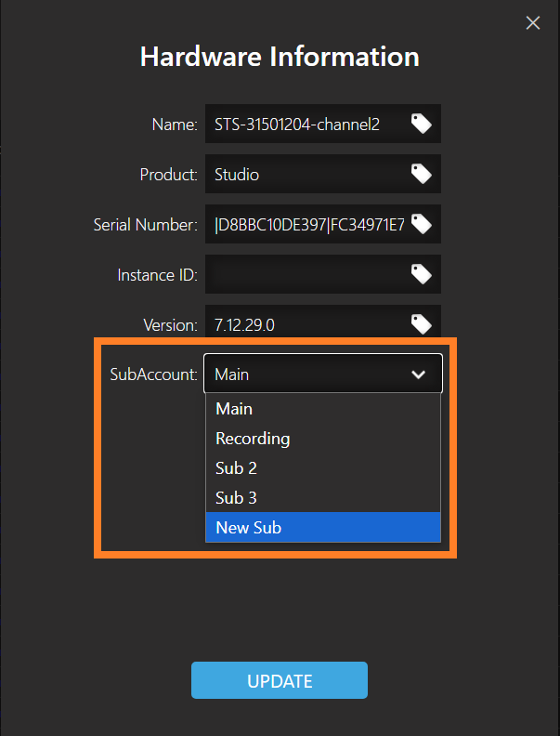Click the Name field STS-31501204-channel2
The width and height of the screenshot is (560, 736).
(x=322, y=124)
